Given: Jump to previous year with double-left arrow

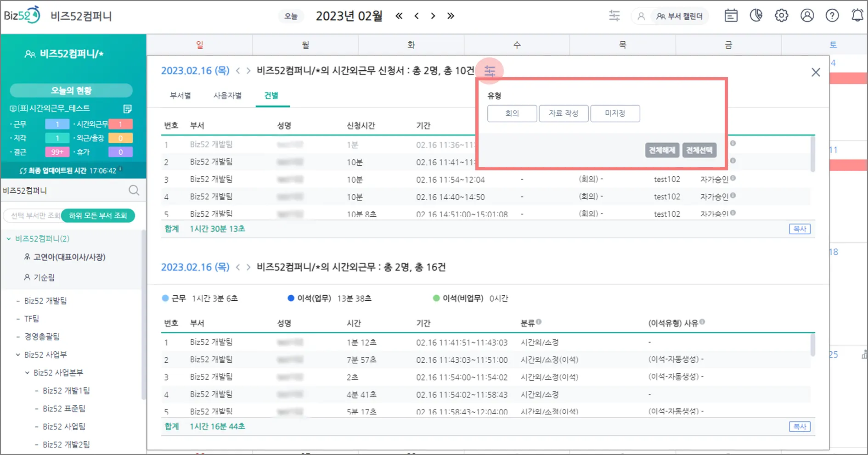Looking at the screenshot, I should (x=399, y=16).
